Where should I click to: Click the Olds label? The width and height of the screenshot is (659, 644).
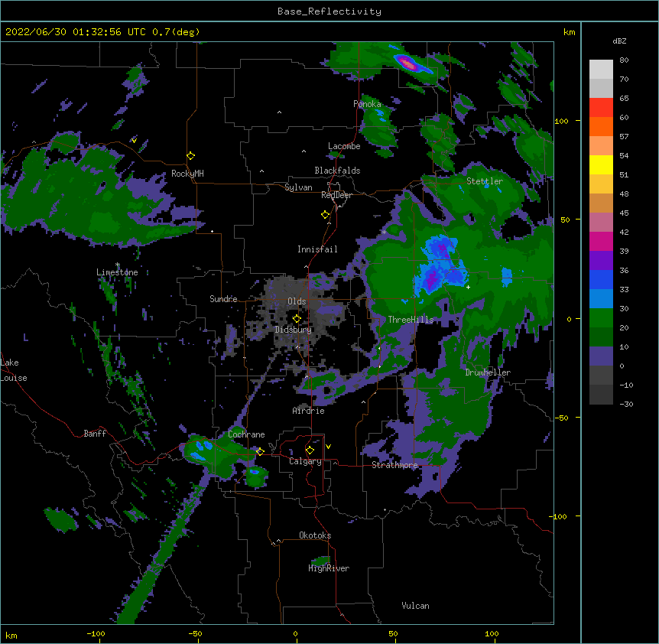tap(297, 301)
